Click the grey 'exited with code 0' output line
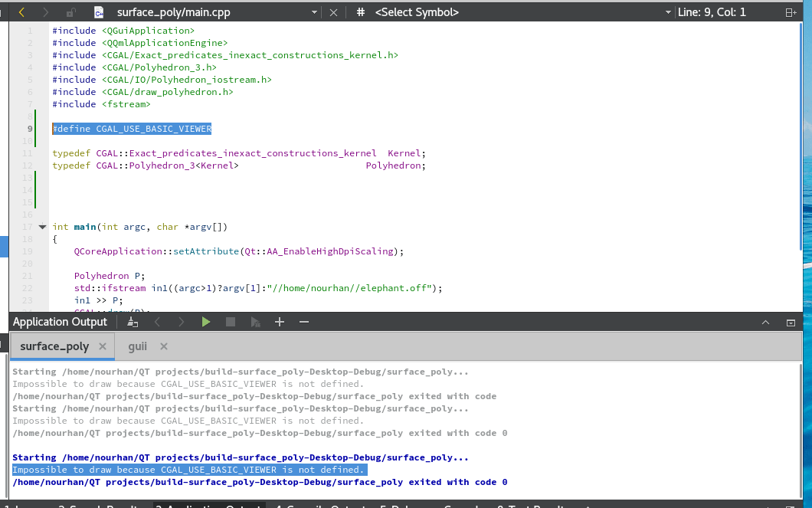Screen dimensions: 812x508 pos(260,433)
